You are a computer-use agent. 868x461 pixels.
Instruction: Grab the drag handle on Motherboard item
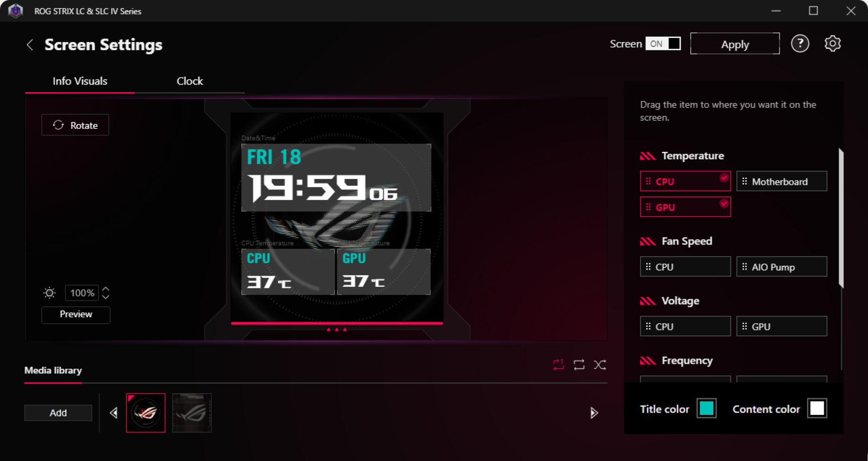coord(745,181)
